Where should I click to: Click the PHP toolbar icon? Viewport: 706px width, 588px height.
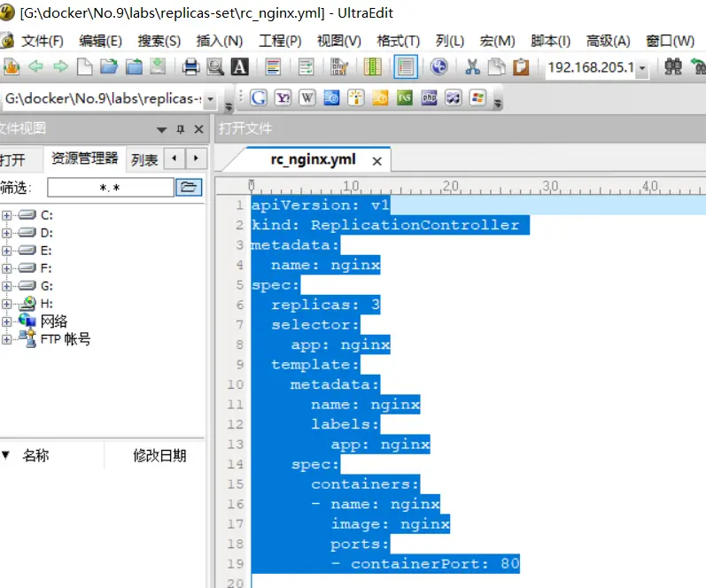click(x=429, y=97)
